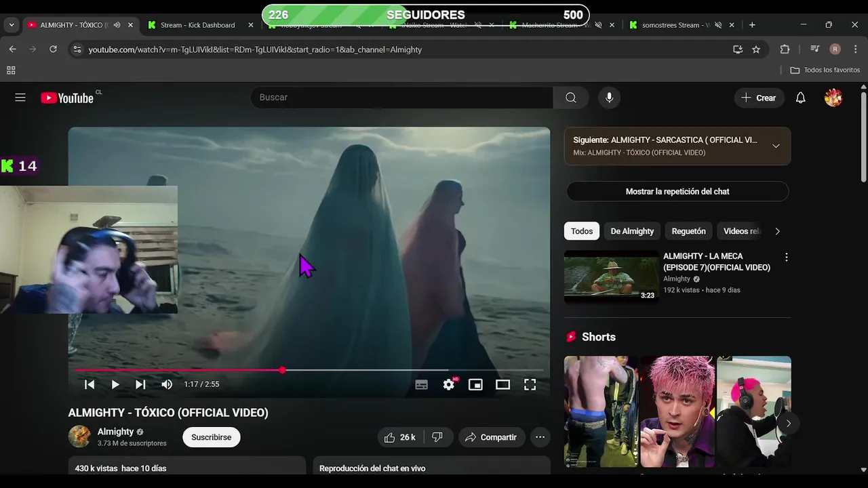
Task: Show the chat replay
Action: pyautogui.click(x=677, y=191)
